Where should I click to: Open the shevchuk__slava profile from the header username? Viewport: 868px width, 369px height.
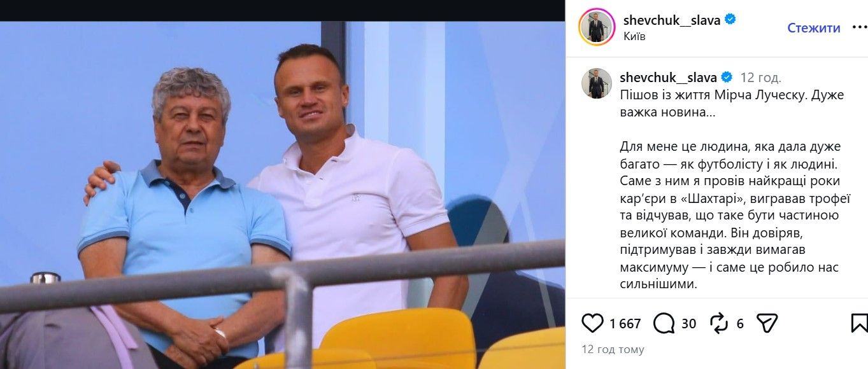(672, 20)
